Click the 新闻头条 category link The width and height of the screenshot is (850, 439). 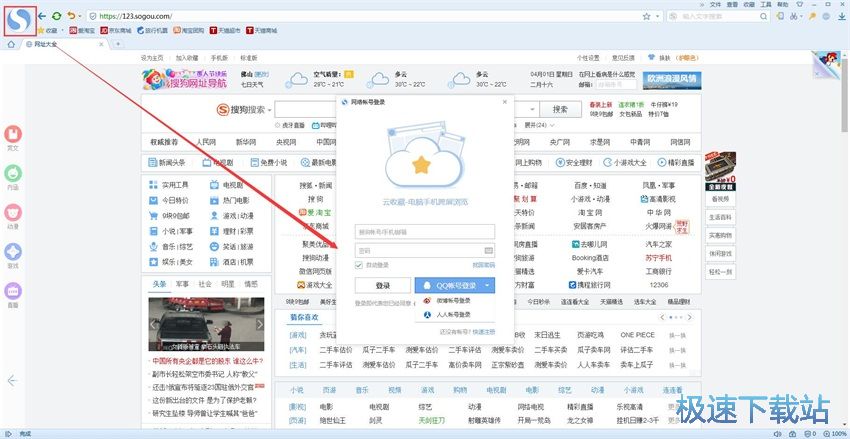click(167, 162)
